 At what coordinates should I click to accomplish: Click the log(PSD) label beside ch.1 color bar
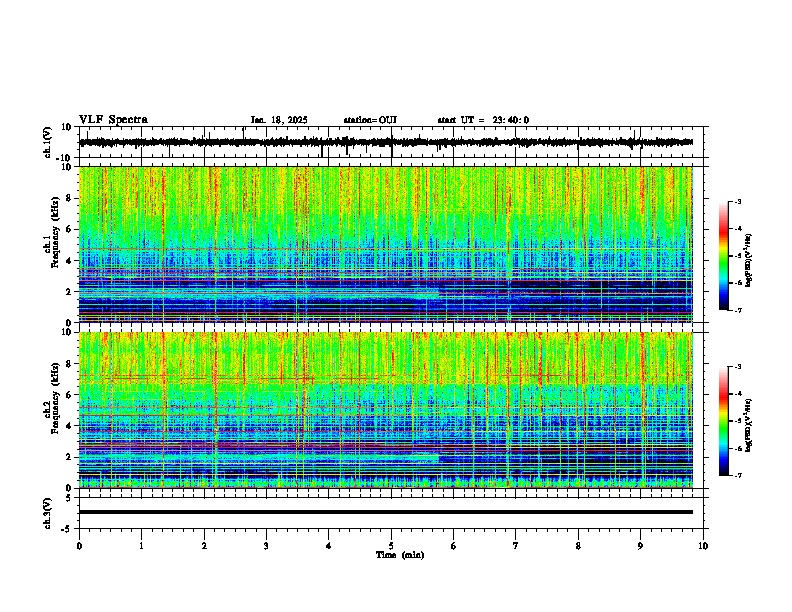tap(749, 260)
